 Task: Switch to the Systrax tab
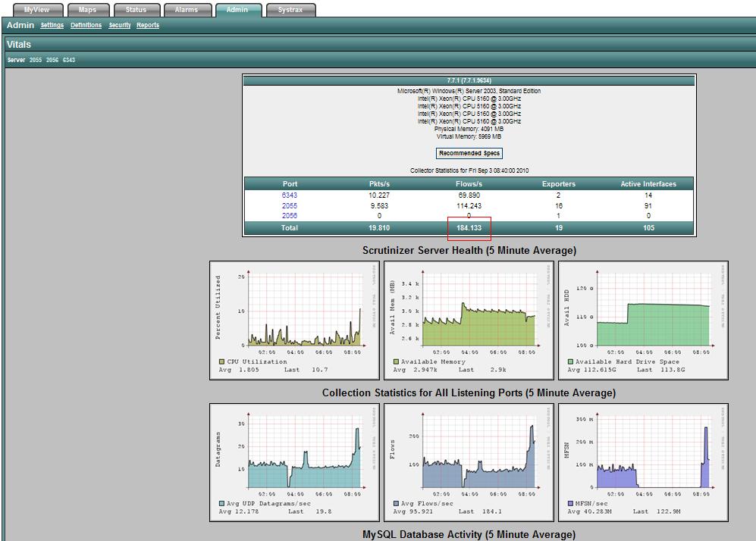[290, 10]
